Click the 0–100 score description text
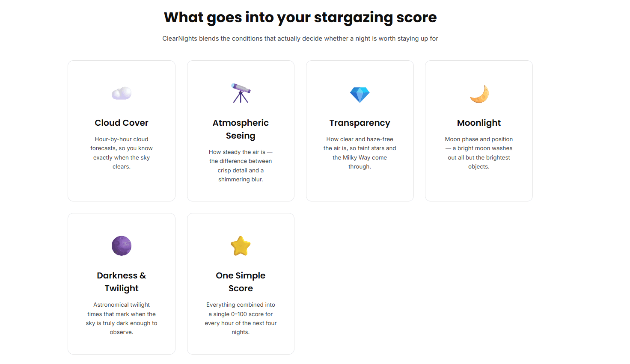 pyautogui.click(x=241, y=318)
